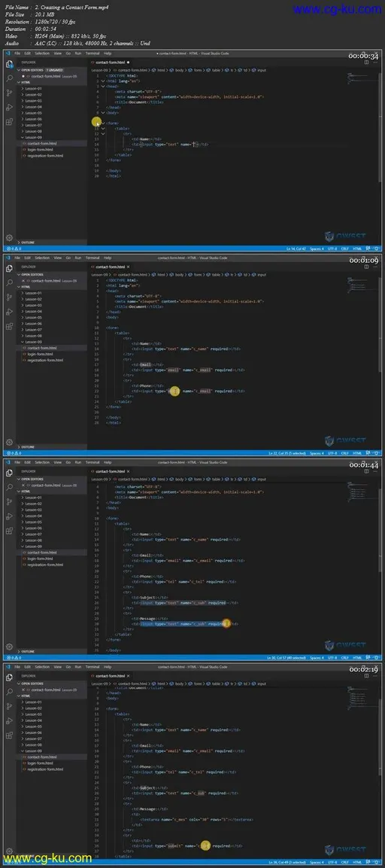Select contact-form.html editor tab in the 00:01:44 frame
This screenshot has width=385, height=868.
click(x=111, y=472)
